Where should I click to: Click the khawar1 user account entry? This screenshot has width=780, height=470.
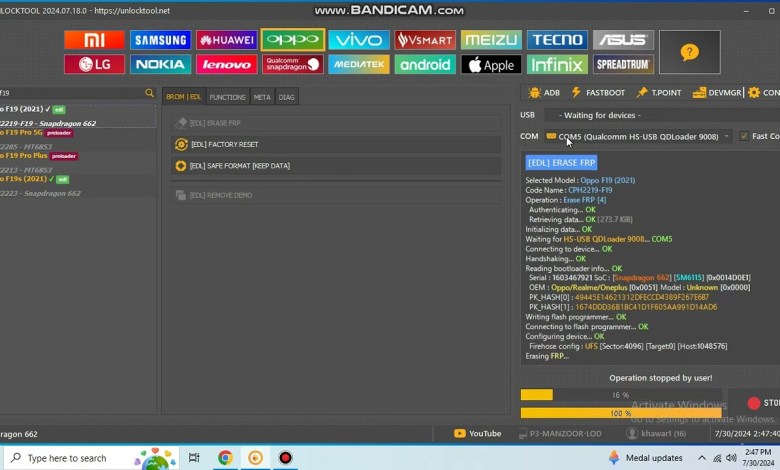657,434
